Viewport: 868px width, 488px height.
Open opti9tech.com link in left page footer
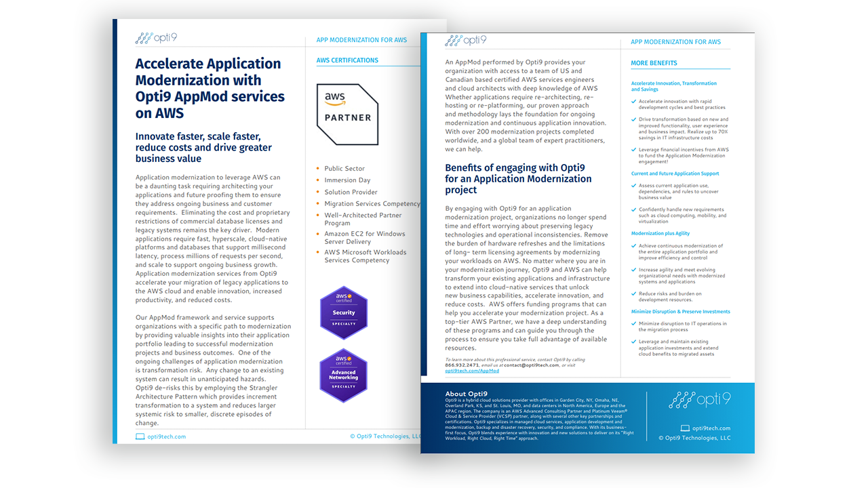tap(166, 436)
